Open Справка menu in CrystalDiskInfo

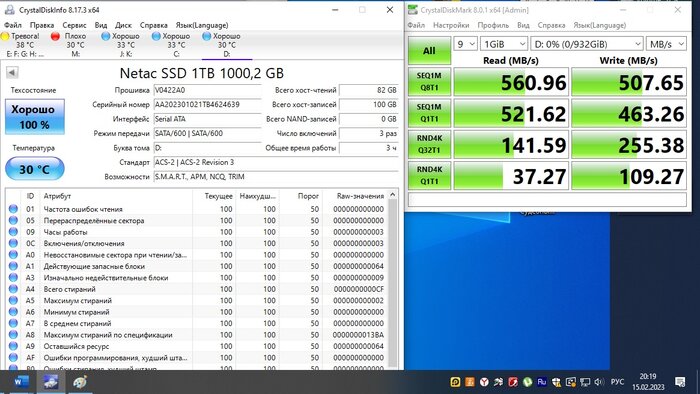click(x=154, y=25)
